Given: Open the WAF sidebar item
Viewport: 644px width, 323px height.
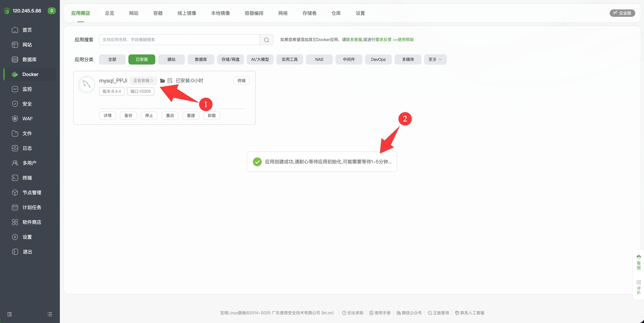Looking at the screenshot, I should tap(28, 118).
